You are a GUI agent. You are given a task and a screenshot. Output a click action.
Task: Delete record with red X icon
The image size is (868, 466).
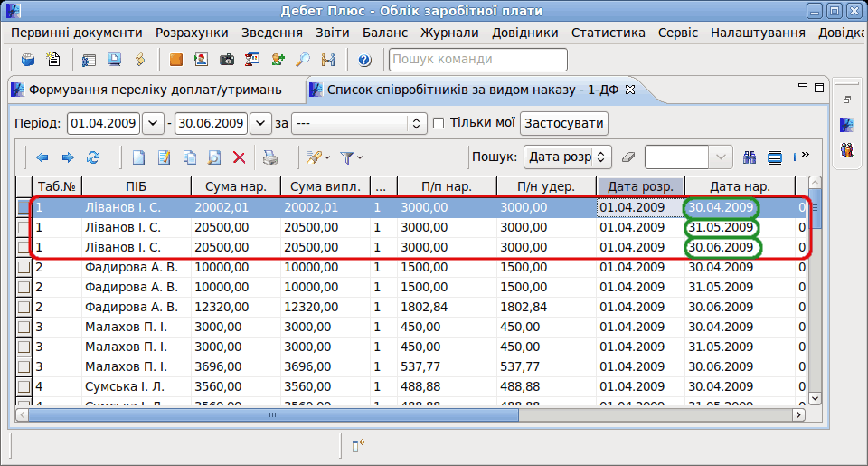pyautogui.click(x=239, y=158)
